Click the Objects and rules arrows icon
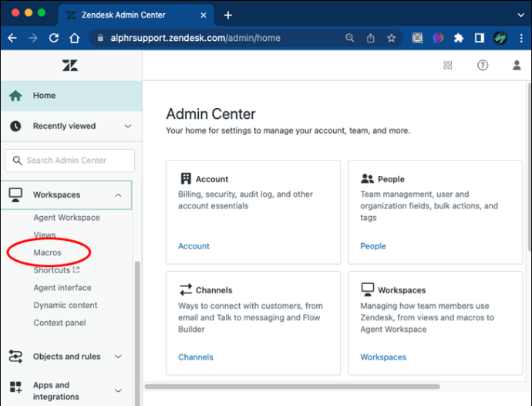 click(x=15, y=357)
